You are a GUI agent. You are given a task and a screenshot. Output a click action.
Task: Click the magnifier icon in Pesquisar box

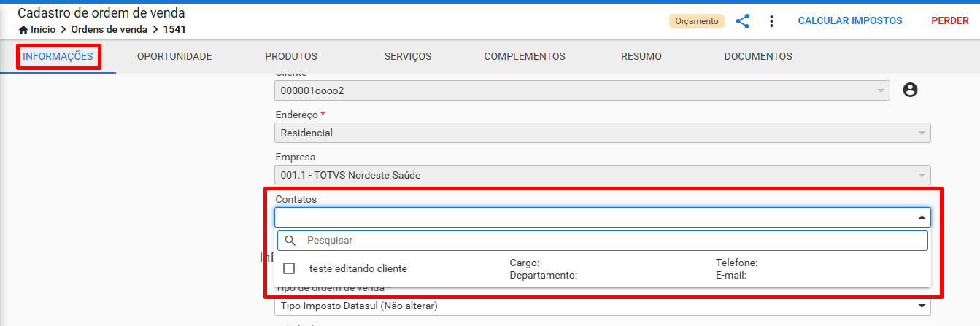290,240
